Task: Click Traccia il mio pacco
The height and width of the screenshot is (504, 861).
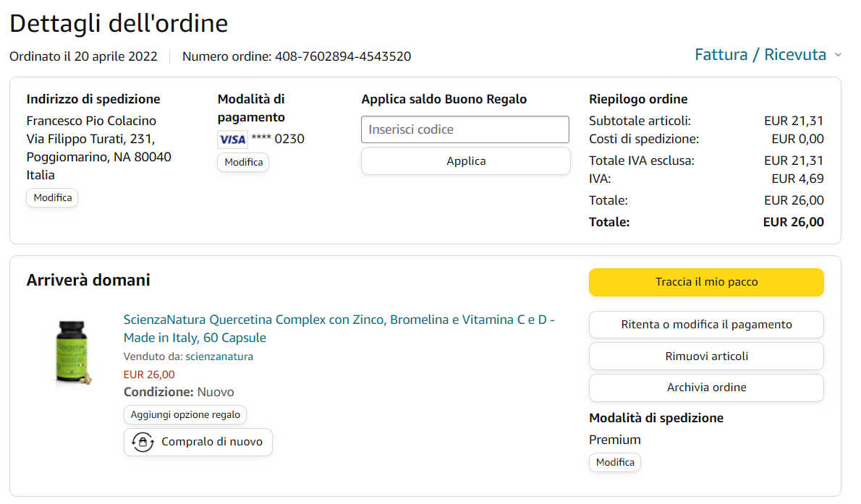Action: (706, 282)
